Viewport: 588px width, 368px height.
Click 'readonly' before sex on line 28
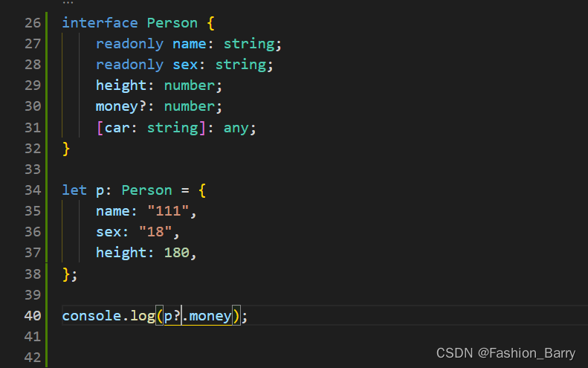coord(129,65)
